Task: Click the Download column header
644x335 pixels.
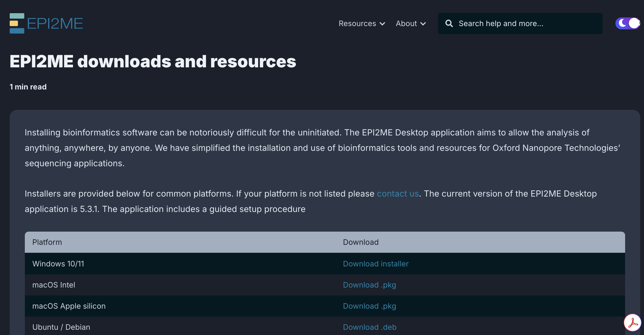Action: [360, 242]
